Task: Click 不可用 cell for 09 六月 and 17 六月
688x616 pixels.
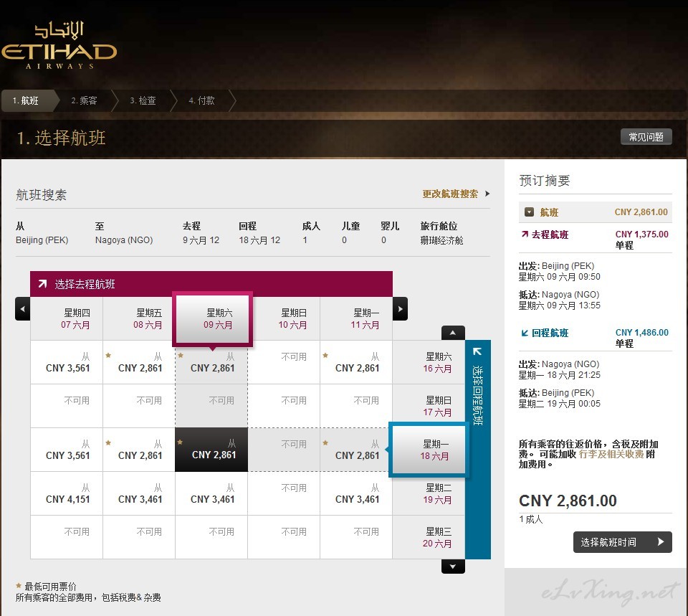Action: pos(211,406)
